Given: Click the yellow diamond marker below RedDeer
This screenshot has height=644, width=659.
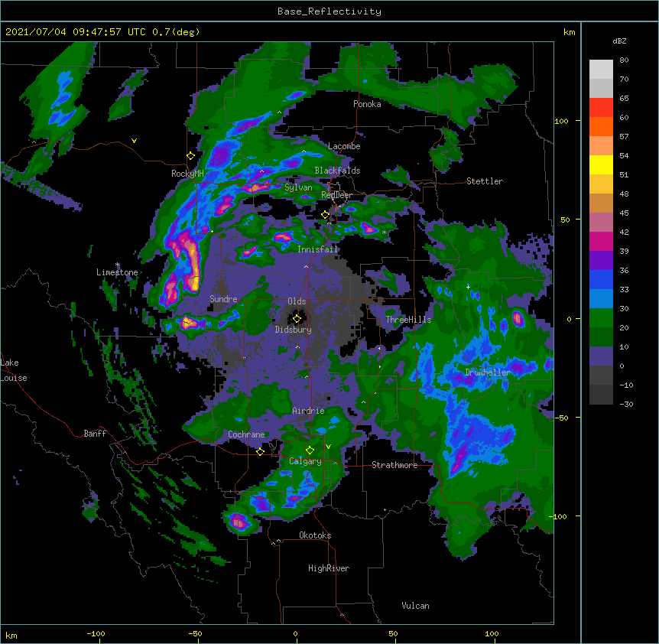Looking at the screenshot, I should 326,215.
